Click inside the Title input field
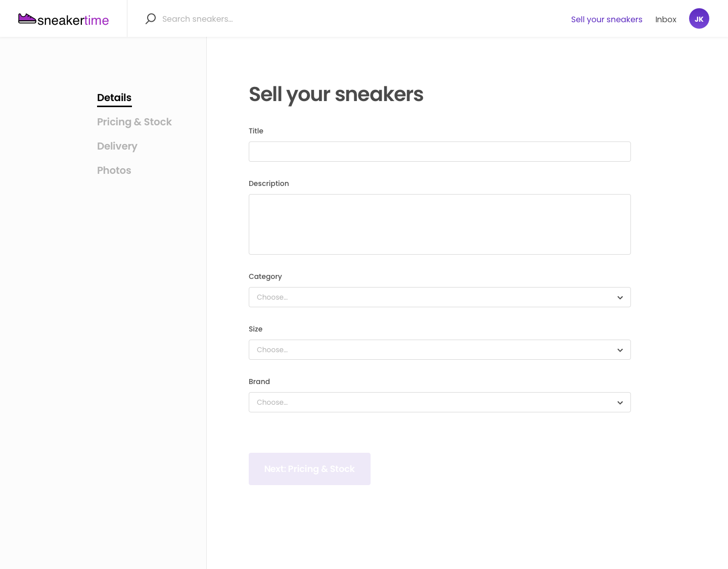This screenshot has height=569, width=728. pos(439,152)
